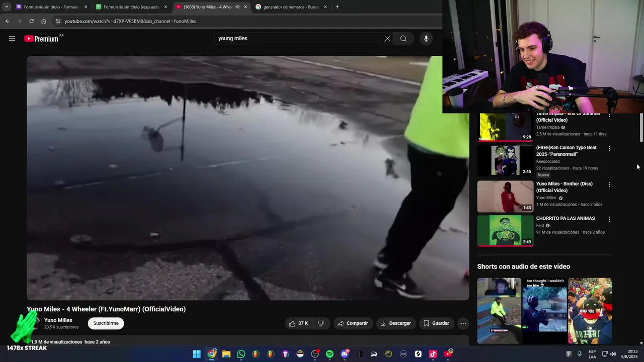Viewport: 644px width, 362px height.
Task: Click the YouTube Premium logo
Action: click(x=41, y=39)
